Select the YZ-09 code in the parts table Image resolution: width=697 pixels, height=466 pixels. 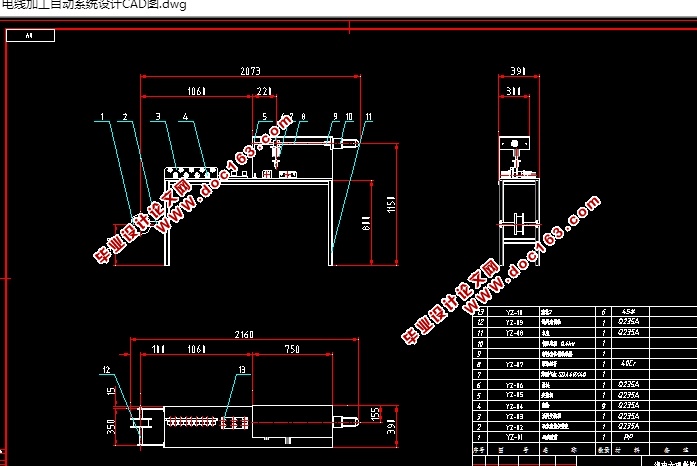[514, 322]
